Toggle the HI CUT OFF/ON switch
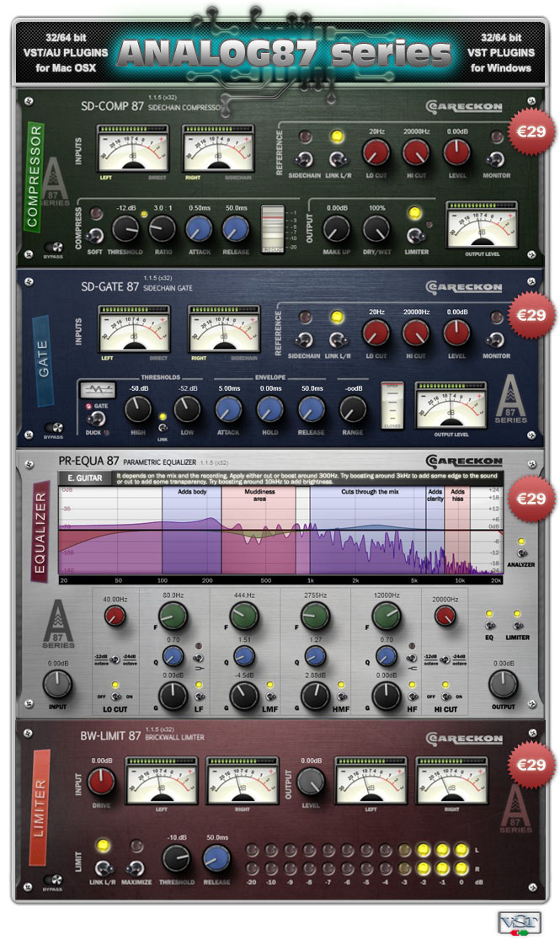 click(445, 697)
